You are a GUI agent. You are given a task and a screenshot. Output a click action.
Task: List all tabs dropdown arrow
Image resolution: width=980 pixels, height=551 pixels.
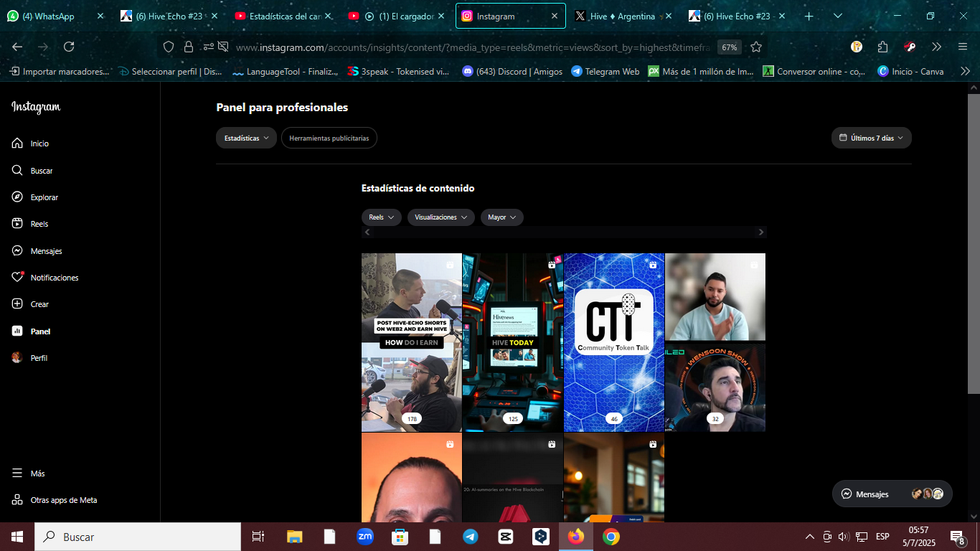click(838, 16)
